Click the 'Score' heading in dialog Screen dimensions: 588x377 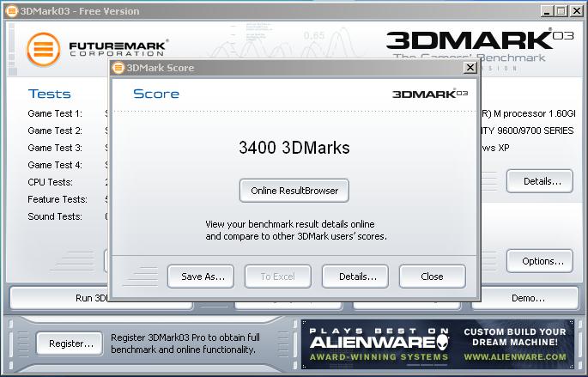click(156, 94)
